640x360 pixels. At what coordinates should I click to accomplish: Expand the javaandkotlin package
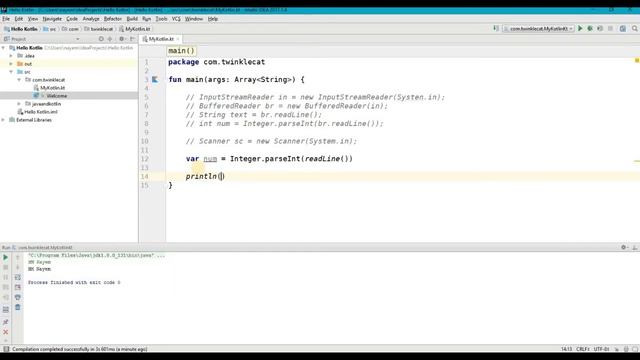click(x=19, y=104)
